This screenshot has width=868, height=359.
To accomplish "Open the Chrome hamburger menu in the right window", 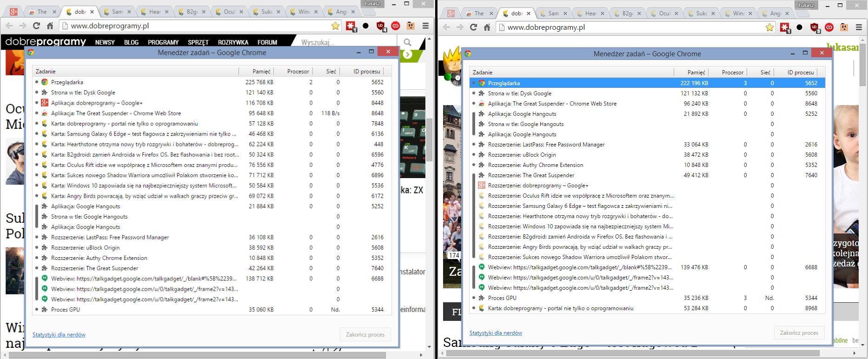I will point(859,27).
